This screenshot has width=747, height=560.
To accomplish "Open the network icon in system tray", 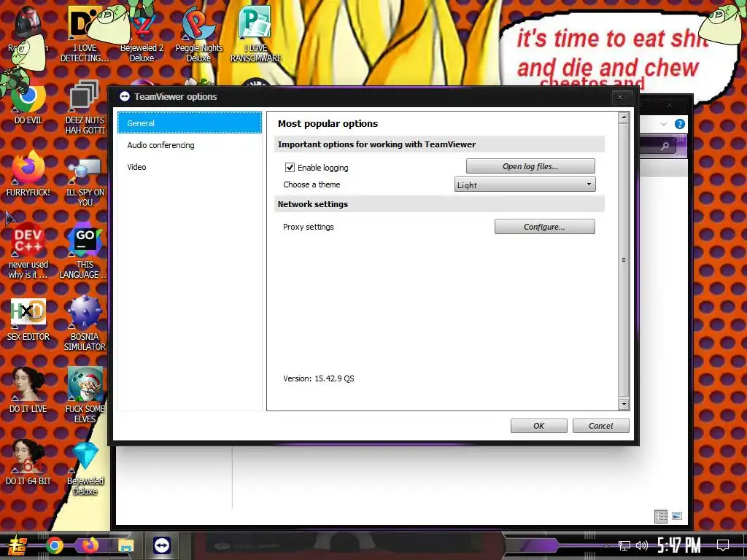I will (624, 545).
